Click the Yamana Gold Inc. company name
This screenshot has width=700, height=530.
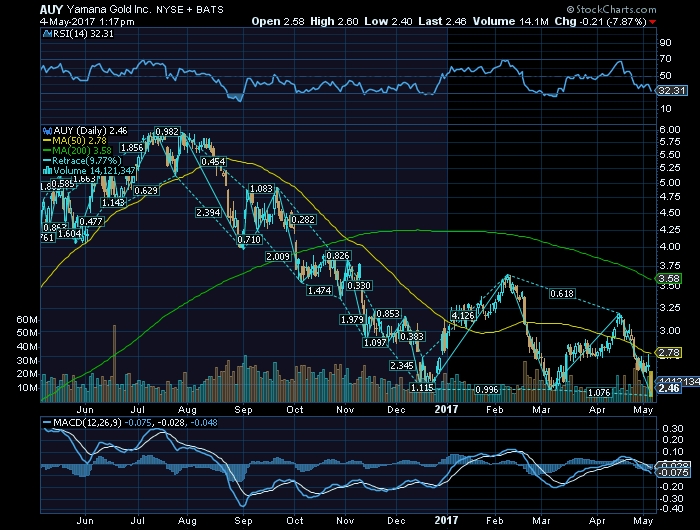coord(109,9)
